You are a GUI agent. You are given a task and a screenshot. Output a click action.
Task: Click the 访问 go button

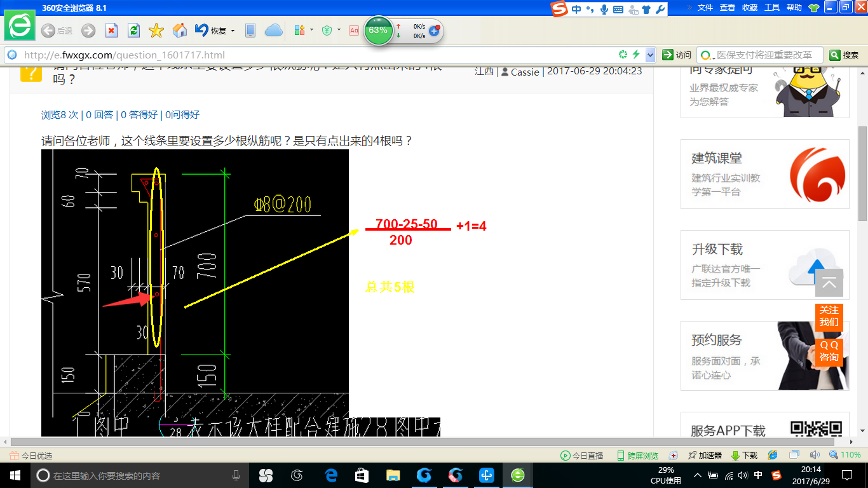click(677, 55)
